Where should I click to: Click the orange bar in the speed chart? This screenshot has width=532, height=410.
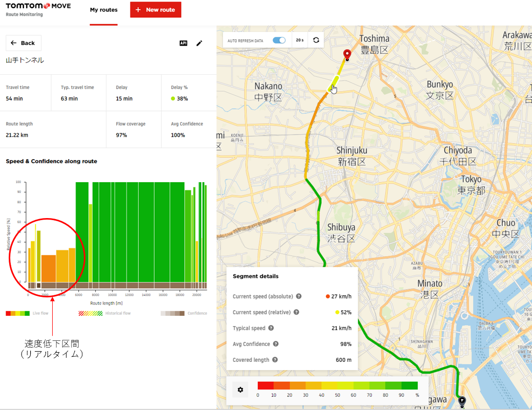49,268
